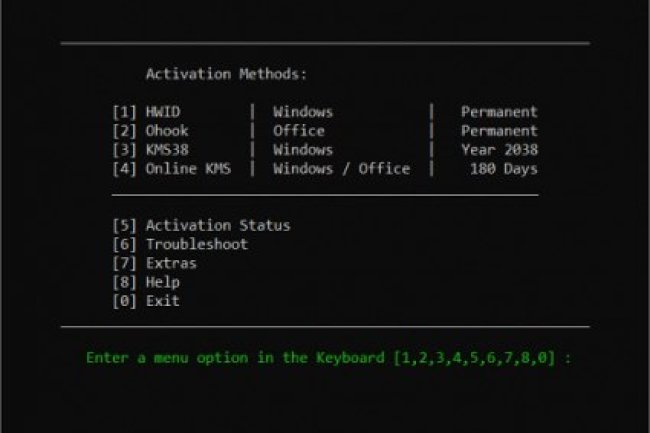Click Windows in the HWID row
The height and width of the screenshot is (433, 650).
(303, 112)
